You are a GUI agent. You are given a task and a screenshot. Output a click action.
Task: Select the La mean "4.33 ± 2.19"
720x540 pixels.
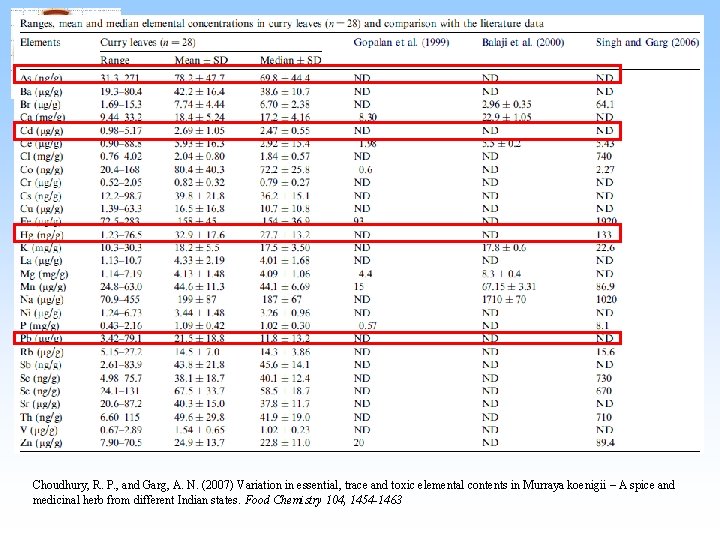coord(199,261)
